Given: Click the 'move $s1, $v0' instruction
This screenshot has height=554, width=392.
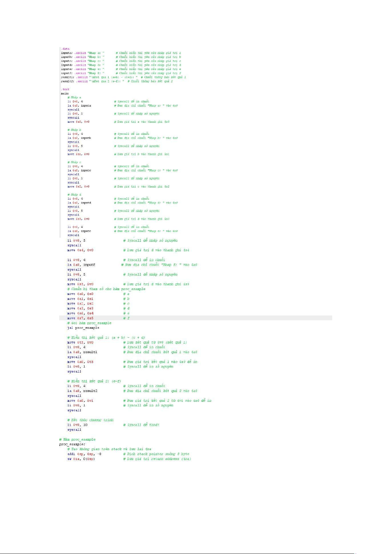Looking at the screenshot, I should [78, 154].
